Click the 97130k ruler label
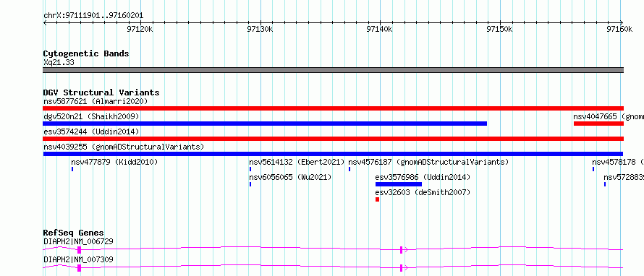The height and width of the screenshot is (276, 644). tap(260, 29)
